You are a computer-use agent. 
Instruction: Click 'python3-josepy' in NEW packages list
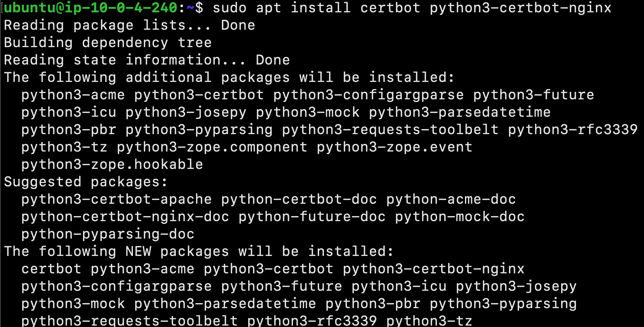(516, 286)
